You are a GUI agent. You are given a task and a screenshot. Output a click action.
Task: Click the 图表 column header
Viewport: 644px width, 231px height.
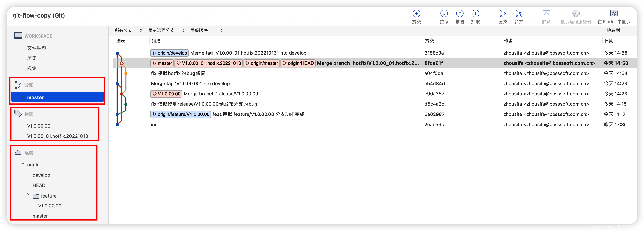click(121, 41)
